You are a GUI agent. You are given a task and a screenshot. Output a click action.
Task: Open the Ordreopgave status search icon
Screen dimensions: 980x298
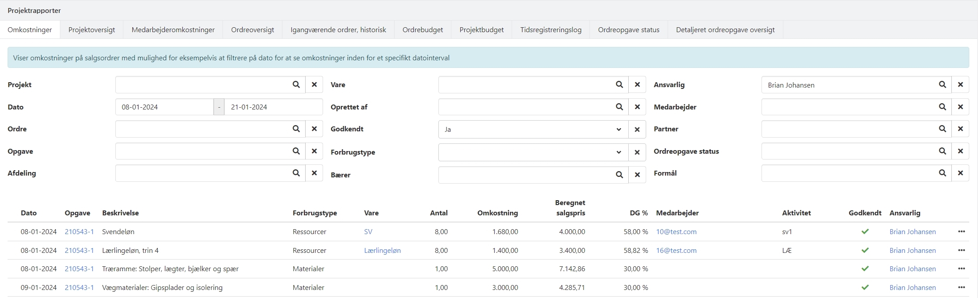coord(942,151)
